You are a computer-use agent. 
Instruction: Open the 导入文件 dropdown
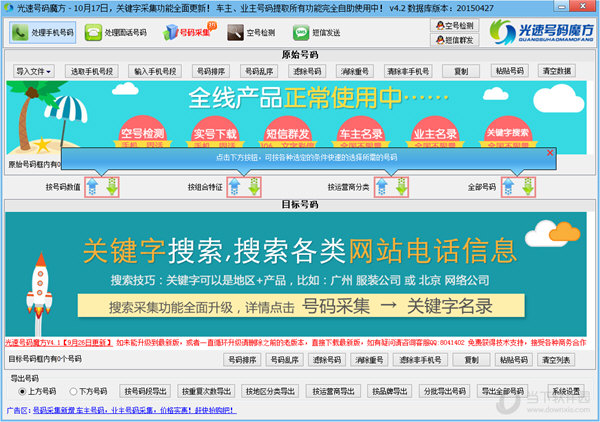(x=34, y=71)
